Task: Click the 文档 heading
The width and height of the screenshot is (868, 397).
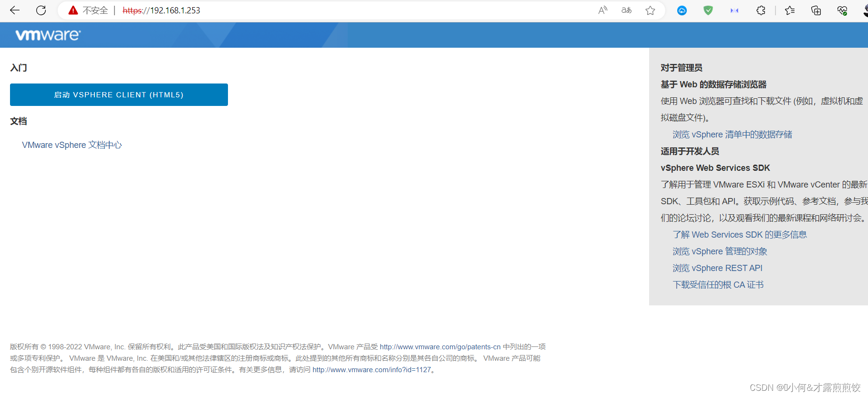Action: point(19,121)
